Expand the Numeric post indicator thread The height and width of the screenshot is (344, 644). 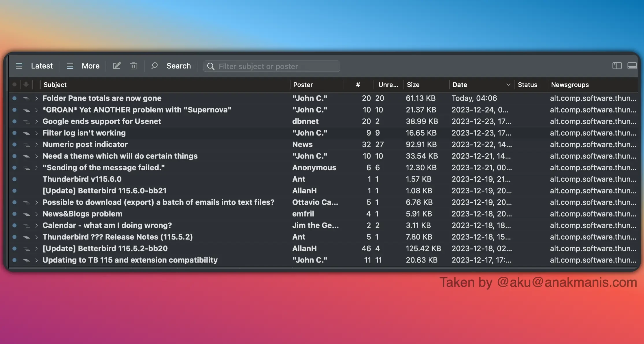pos(37,145)
